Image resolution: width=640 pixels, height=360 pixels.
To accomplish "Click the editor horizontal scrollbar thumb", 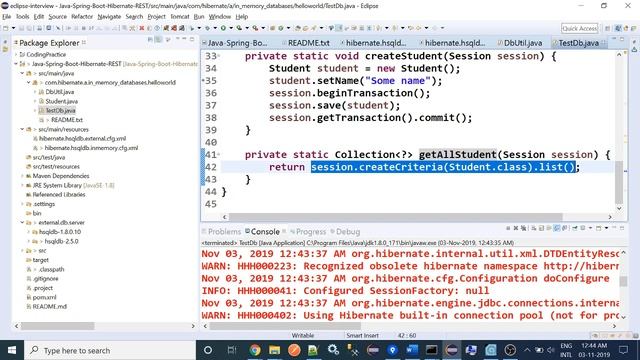I will pos(395,217).
